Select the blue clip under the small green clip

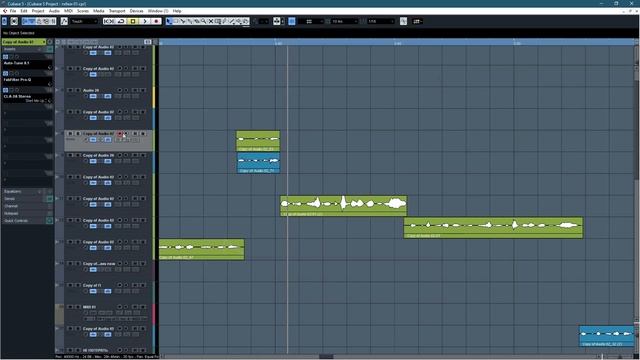(258, 162)
